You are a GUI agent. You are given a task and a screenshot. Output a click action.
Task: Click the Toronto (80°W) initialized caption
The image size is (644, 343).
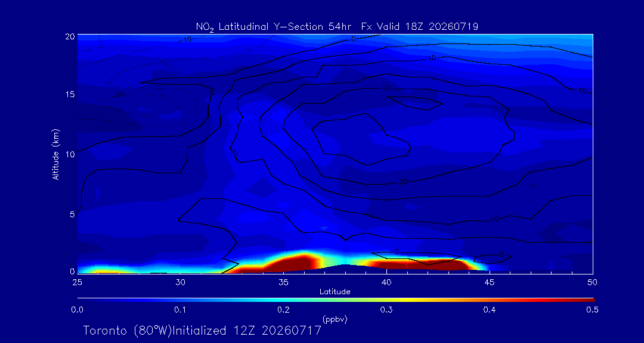coord(202,330)
